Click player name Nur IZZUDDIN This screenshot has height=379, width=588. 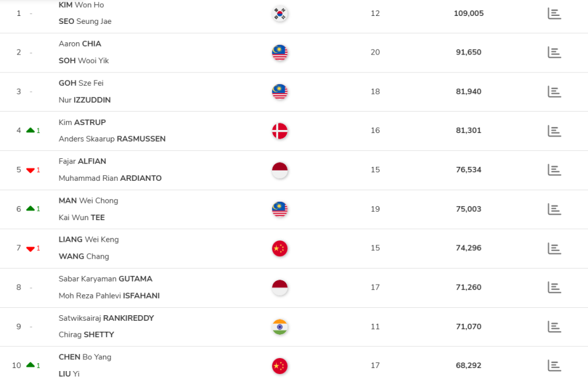click(85, 100)
